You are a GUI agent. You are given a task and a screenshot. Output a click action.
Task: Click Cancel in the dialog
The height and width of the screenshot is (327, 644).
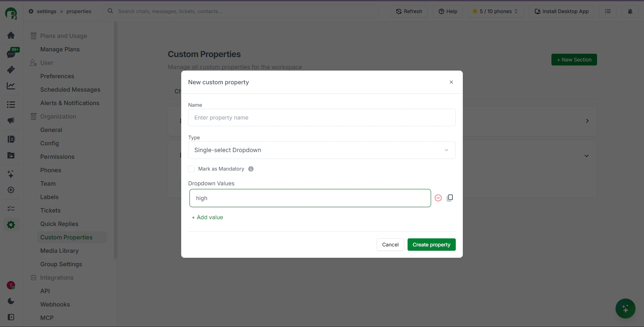[390, 245]
